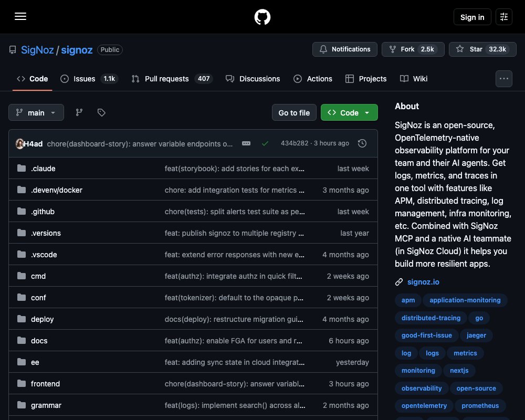Open the more tabs ellipsis menu

[503, 79]
